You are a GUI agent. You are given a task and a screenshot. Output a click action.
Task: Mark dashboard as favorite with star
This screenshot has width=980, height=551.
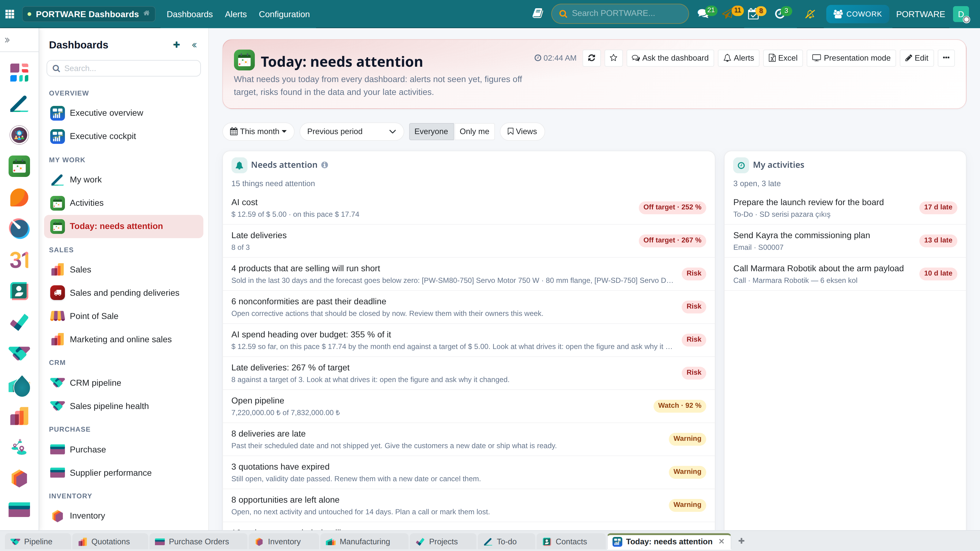(613, 58)
